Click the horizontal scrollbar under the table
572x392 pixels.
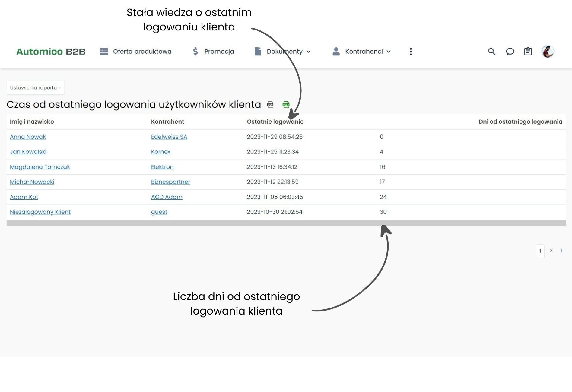coord(286,223)
